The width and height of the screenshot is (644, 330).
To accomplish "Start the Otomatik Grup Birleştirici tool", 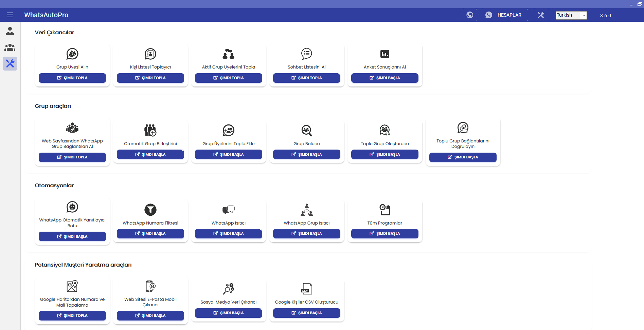I will coord(150,154).
